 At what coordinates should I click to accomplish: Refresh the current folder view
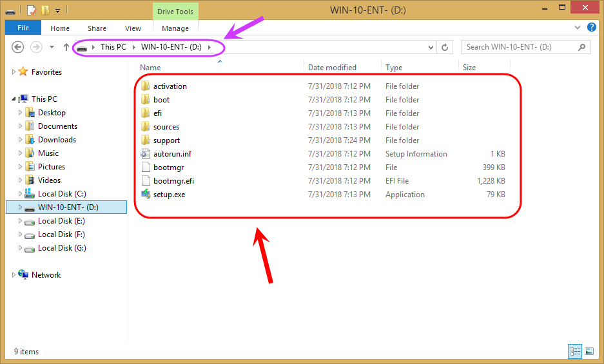[x=445, y=47]
